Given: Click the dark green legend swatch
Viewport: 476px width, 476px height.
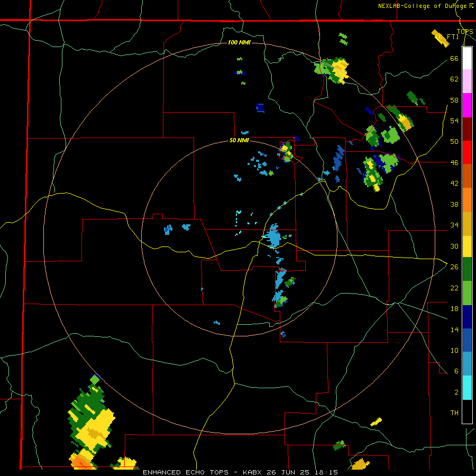Looking at the screenshot, I should point(467,269).
